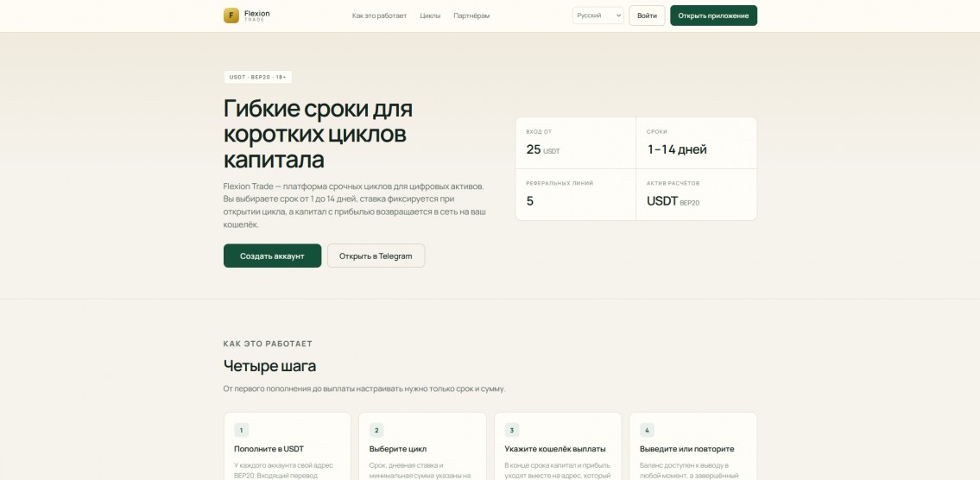Click the step 4 number badge
The image size is (980, 480).
tap(647, 430)
